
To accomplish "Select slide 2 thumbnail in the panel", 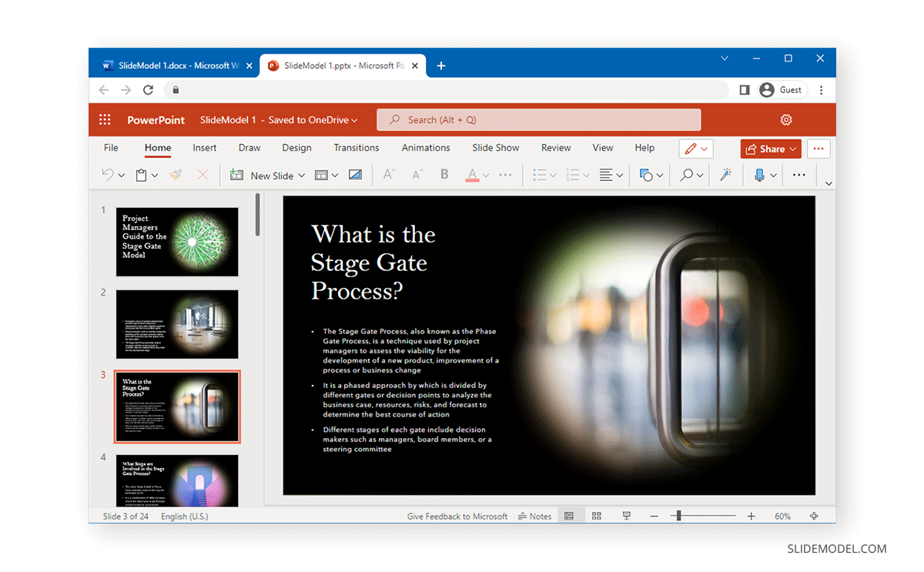I will tap(177, 324).
